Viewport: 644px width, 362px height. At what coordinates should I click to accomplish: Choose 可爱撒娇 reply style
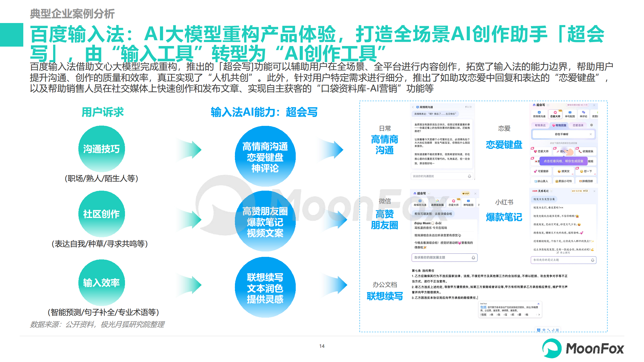tap(541, 171)
